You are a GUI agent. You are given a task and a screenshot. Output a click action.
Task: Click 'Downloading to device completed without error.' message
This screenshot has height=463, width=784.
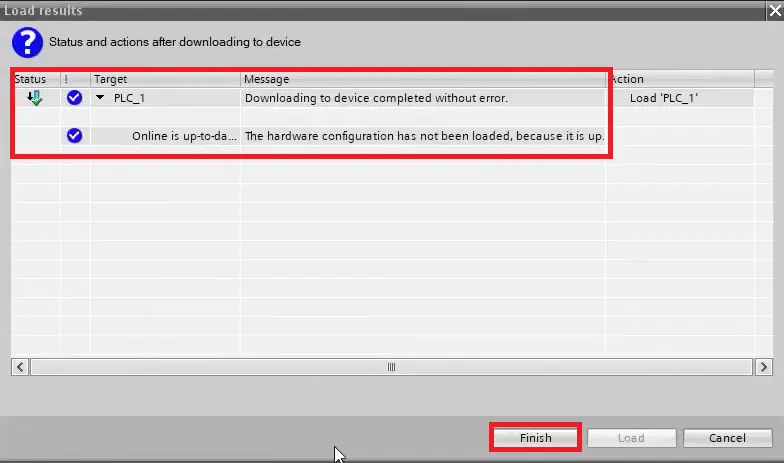pos(376,98)
